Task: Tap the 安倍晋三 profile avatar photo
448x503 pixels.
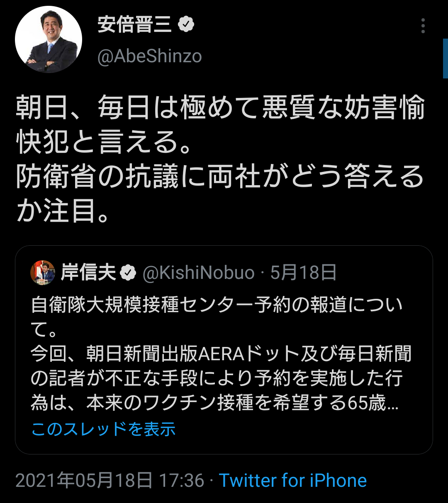Action: point(49,39)
